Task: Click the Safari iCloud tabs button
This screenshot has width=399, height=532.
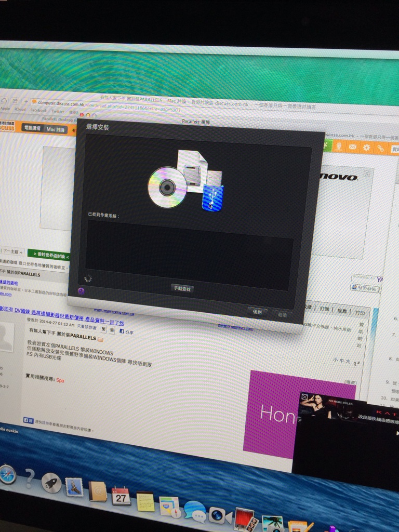Action: tap(4, 100)
